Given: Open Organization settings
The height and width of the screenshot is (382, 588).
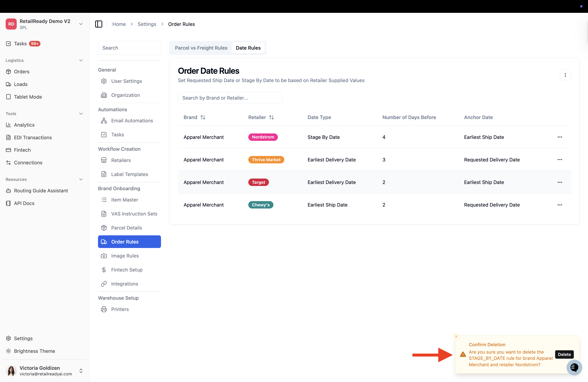Looking at the screenshot, I should 129,95.
